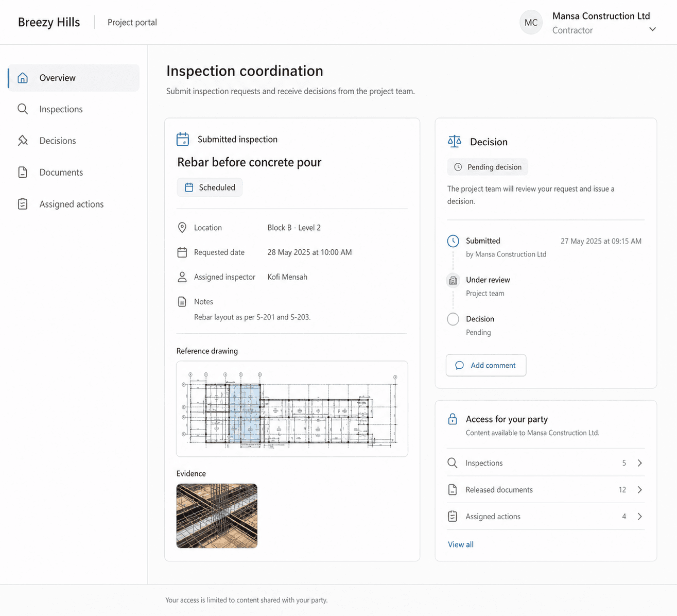Click the Notes document icon

[182, 302]
